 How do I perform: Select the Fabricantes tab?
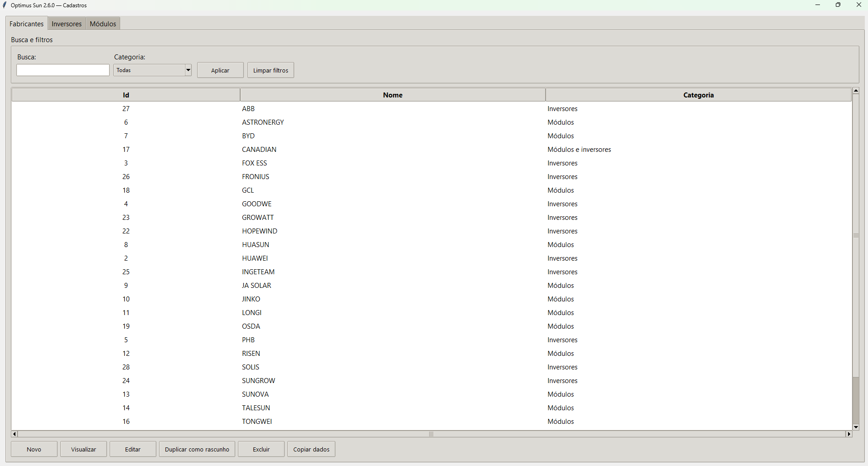[27, 24]
